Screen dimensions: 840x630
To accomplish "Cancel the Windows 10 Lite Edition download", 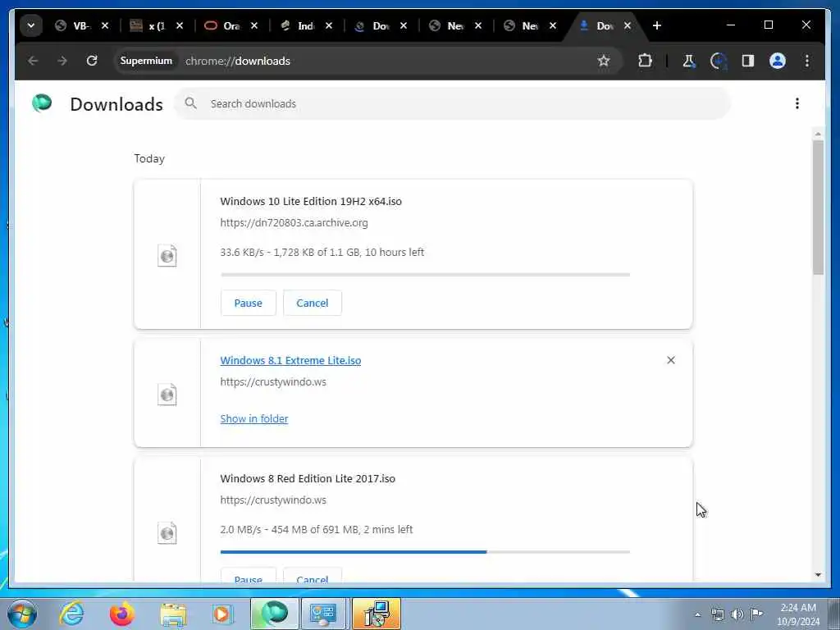I will [313, 303].
